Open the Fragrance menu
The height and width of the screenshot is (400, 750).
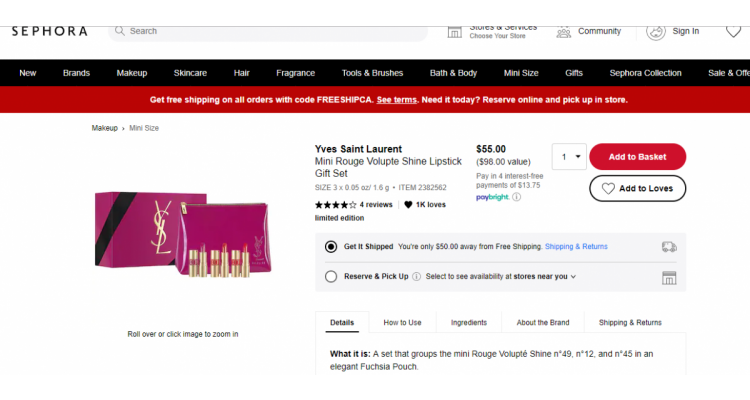296,73
